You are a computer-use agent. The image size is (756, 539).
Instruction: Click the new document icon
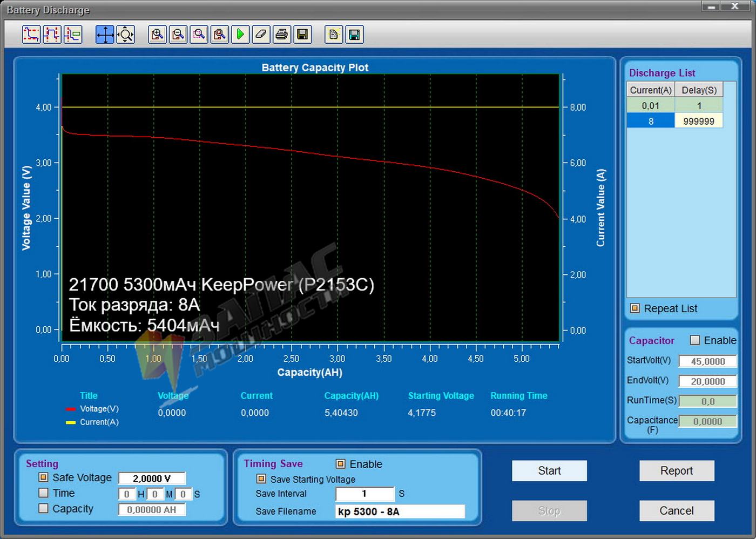tap(334, 35)
